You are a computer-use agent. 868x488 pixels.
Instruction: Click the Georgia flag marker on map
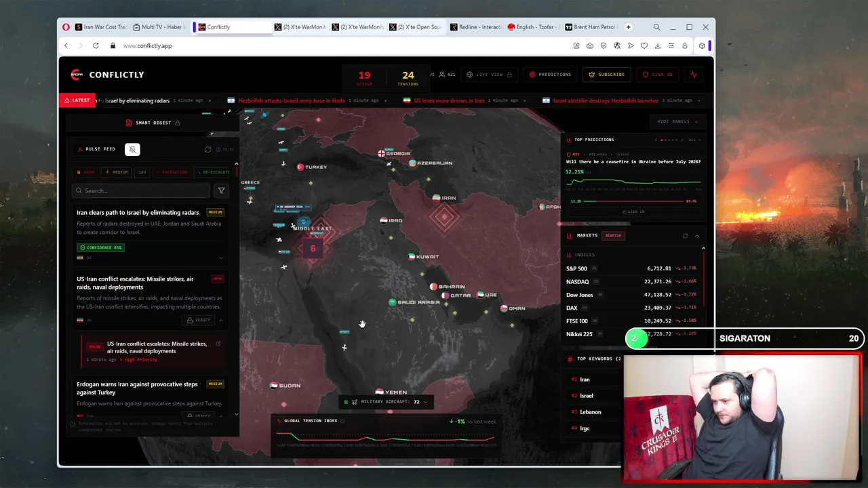tap(381, 154)
